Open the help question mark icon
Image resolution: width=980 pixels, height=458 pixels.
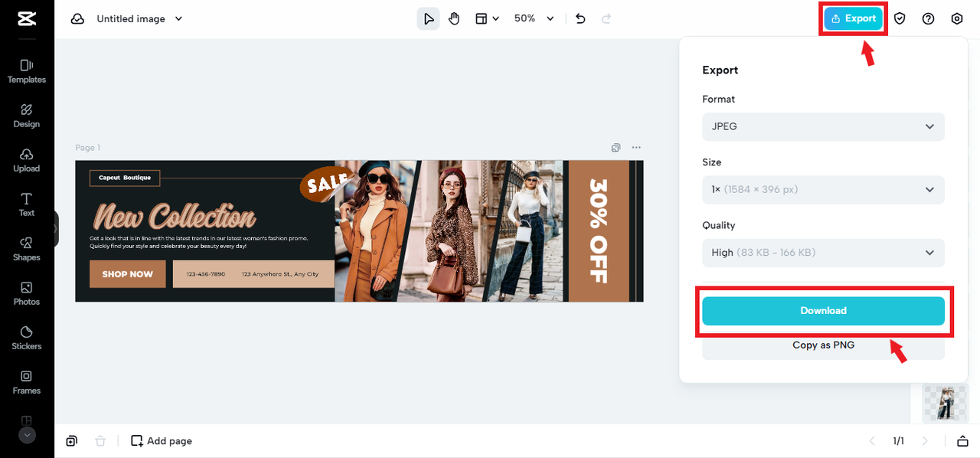point(928,18)
